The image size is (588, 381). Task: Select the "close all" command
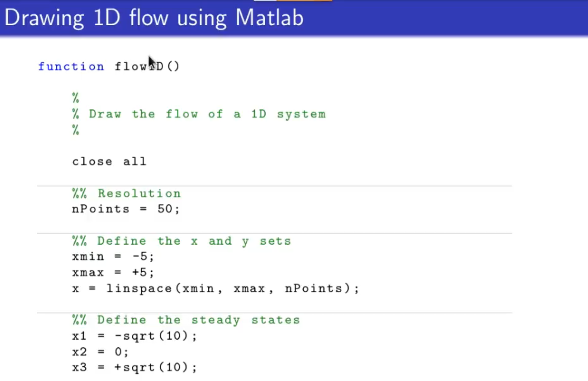click(x=109, y=162)
